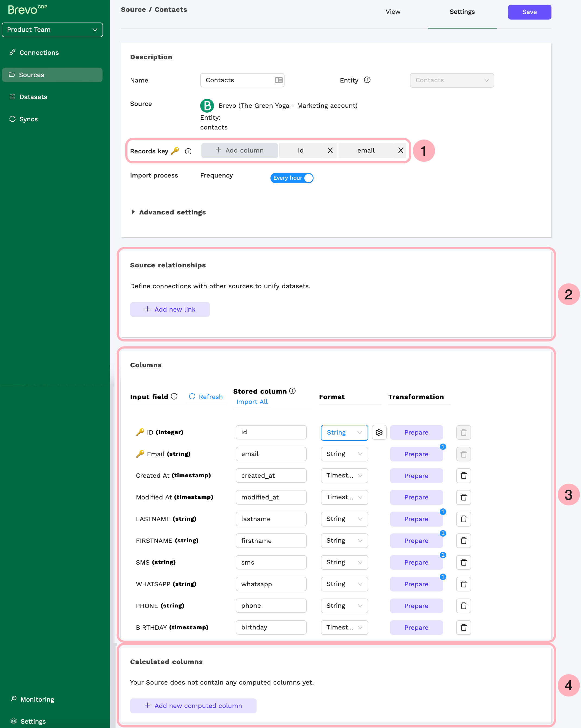Switch to the View tab
The image size is (581, 728).
pyautogui.click(x=393, y=11)
